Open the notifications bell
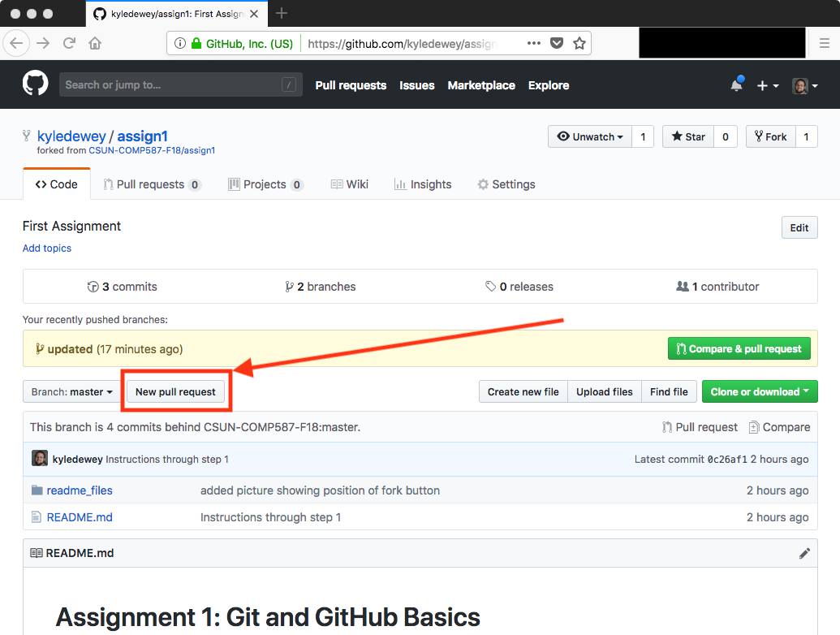This screenshot has width=840, height=635. 737,84
